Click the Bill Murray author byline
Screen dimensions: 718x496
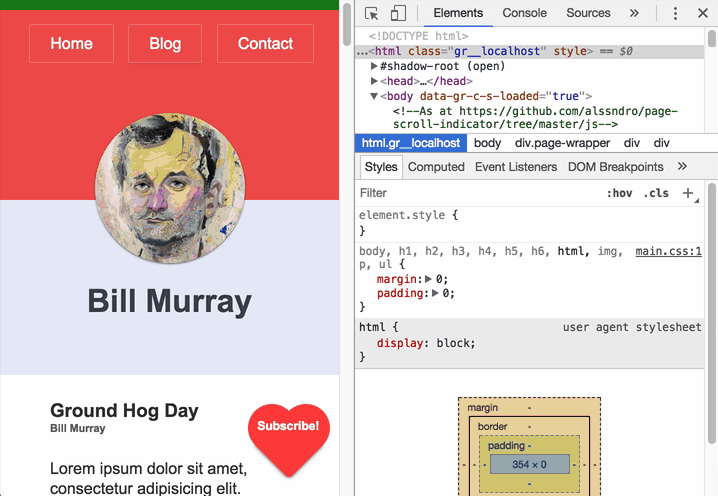pos(78,429)
